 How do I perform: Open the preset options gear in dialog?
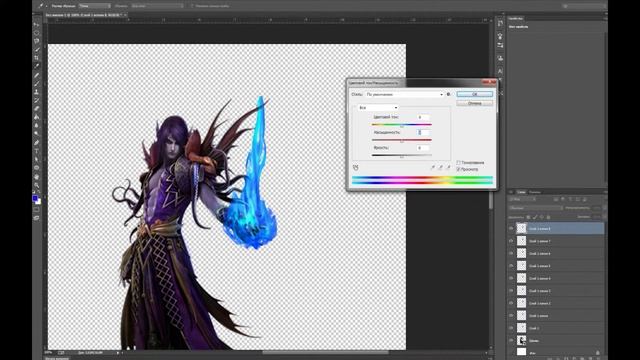point(449,94)
